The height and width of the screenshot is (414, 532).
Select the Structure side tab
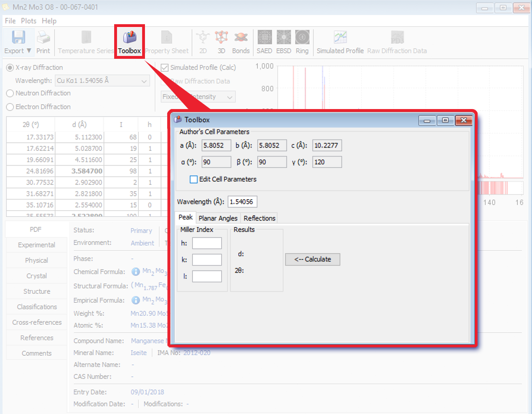(x=36, y=291)
